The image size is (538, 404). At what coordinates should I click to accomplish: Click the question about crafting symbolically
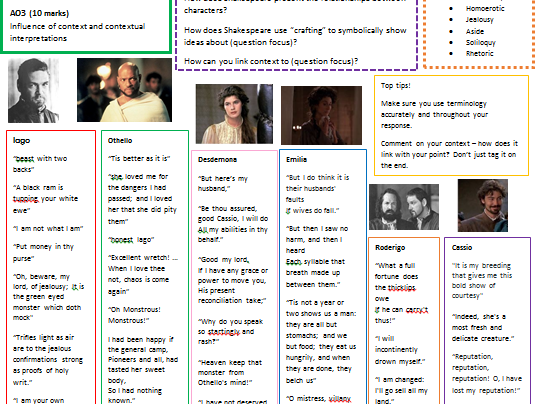point(295,36)
